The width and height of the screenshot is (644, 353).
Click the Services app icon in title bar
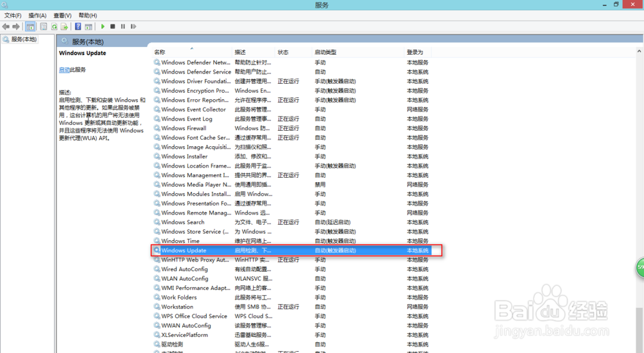(x=5, y=5)
